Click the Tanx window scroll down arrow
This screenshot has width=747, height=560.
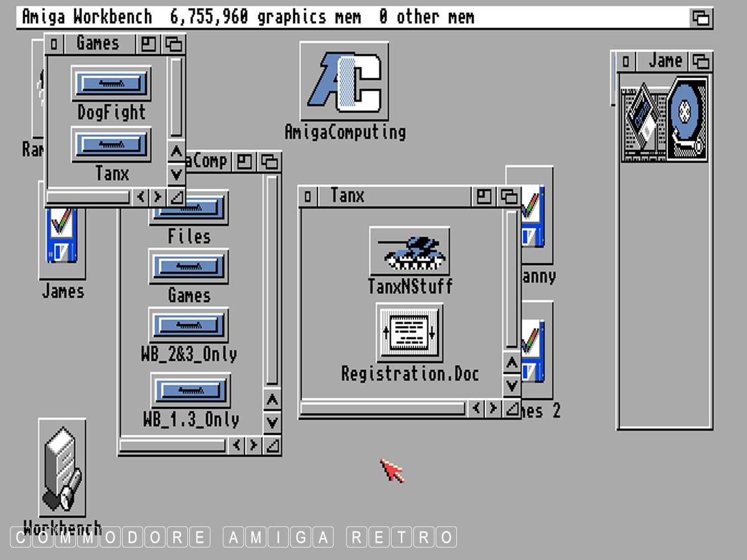tap(512, 386)
